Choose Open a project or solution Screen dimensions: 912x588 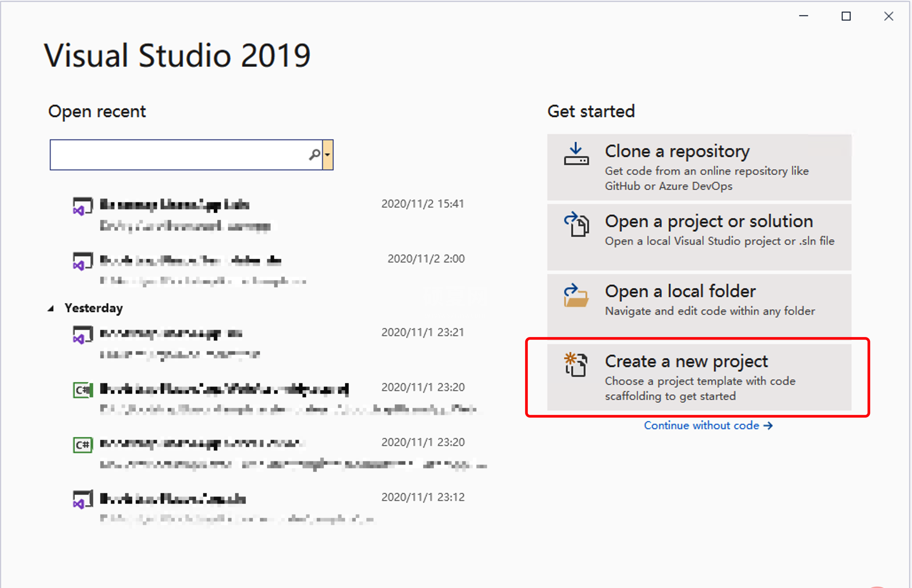coord(699,237)
